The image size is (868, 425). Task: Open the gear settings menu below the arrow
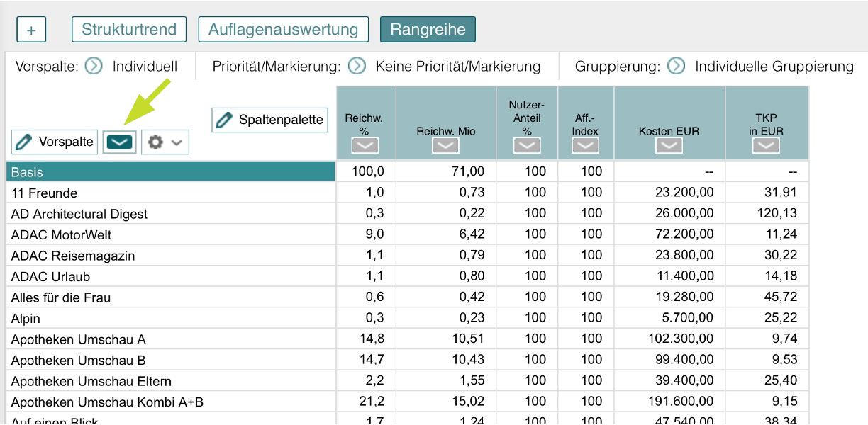coord(165,142)
